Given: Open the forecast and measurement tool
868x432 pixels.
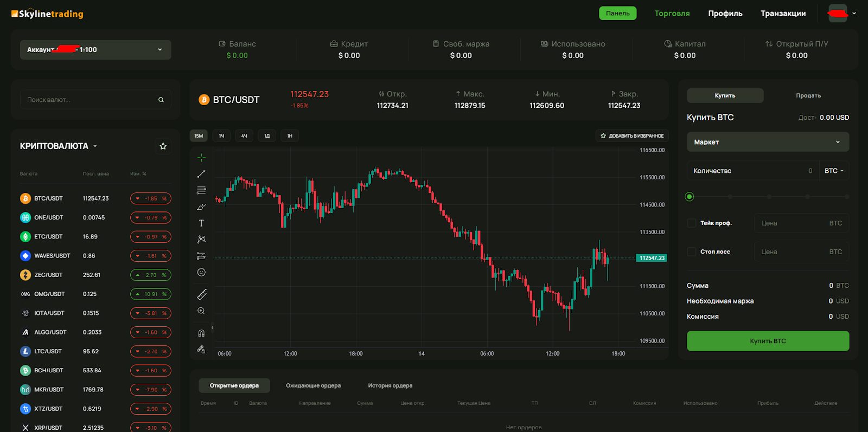Looking at the screenshot, I should pyautogui.click(x=201, y=256).
